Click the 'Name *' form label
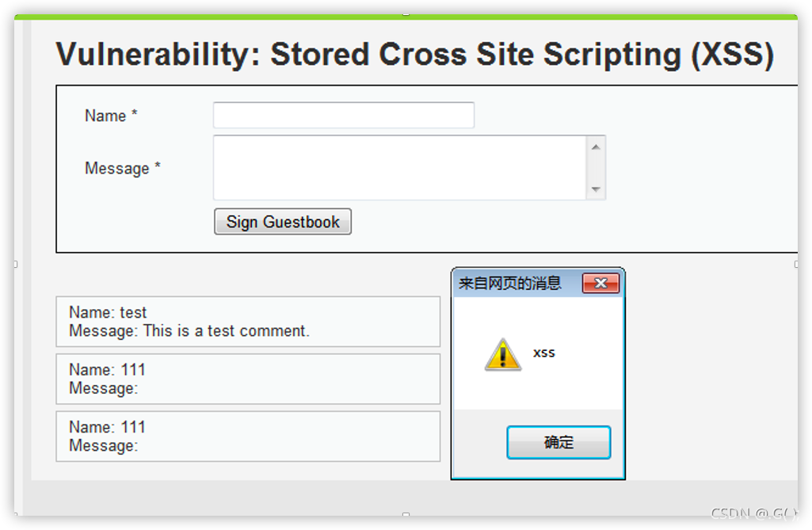Image resolution: width=812 pixels, height=530 pixels. (x=111, y=115)
